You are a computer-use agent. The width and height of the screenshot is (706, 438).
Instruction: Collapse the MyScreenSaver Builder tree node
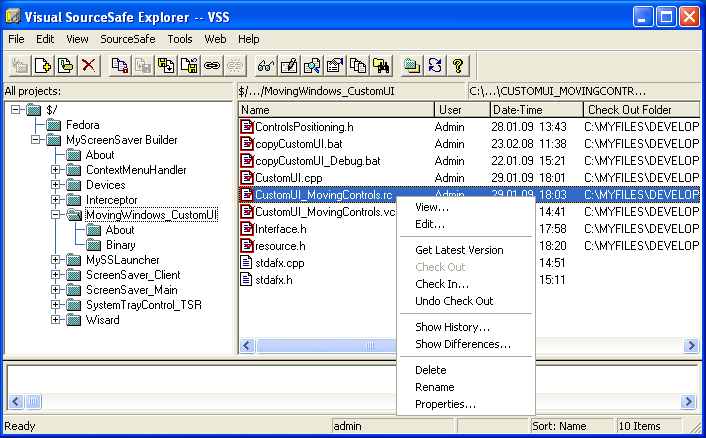(x=35, y=140)
